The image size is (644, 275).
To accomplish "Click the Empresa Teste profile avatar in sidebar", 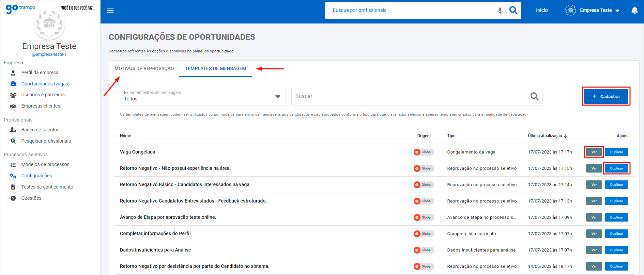I will tap(49, 25).
